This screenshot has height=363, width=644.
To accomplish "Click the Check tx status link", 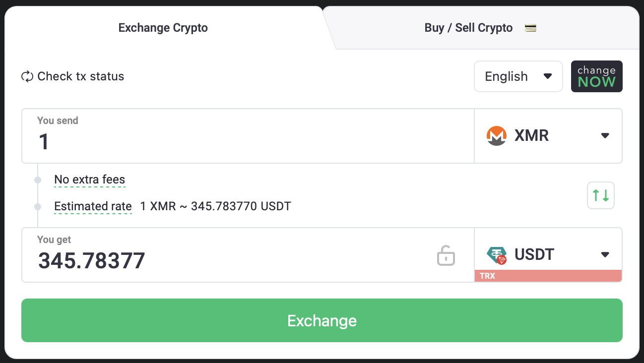I will (80, 76).
